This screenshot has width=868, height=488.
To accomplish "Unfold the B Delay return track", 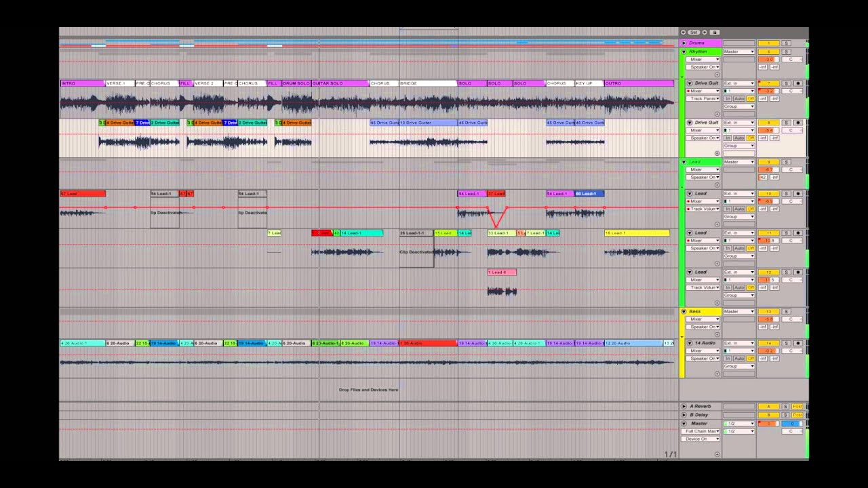I will (684, 415).
